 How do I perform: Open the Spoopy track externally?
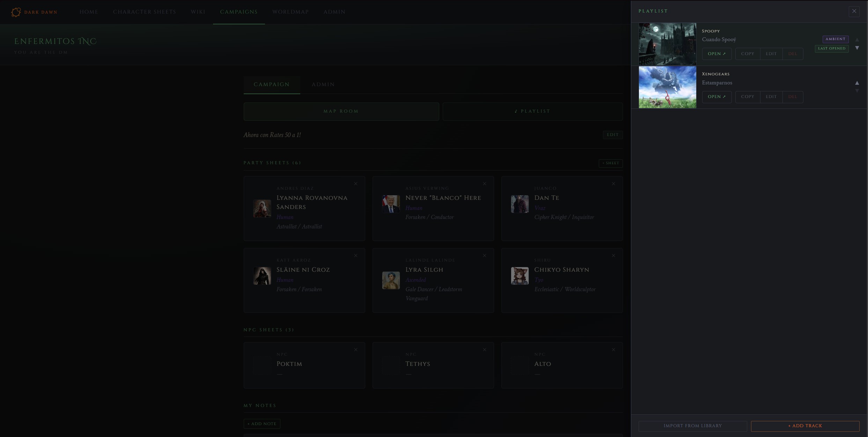pos(716,54)
